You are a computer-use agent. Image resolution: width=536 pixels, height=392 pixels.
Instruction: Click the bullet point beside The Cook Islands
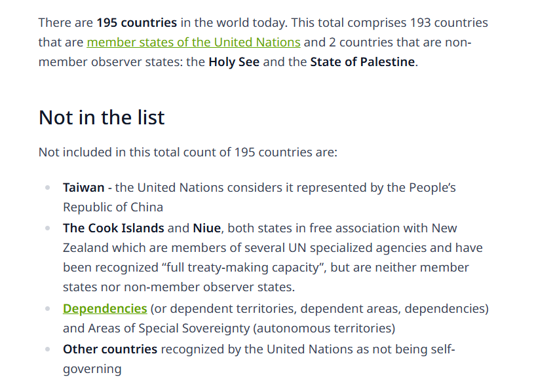coord(48,228)
